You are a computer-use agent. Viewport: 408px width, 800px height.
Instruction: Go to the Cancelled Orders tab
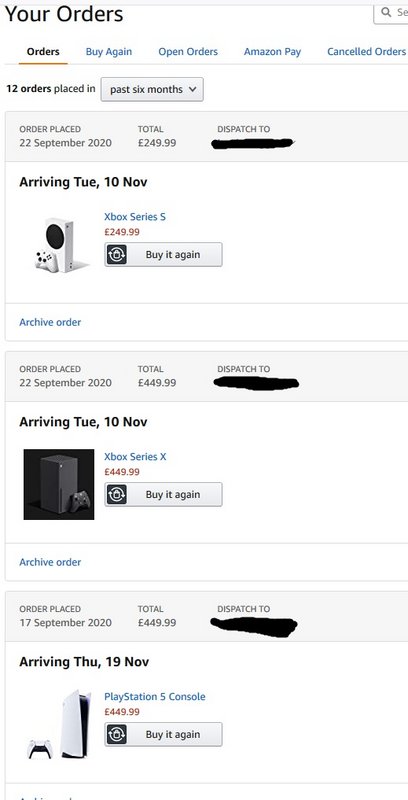[367, 52]
